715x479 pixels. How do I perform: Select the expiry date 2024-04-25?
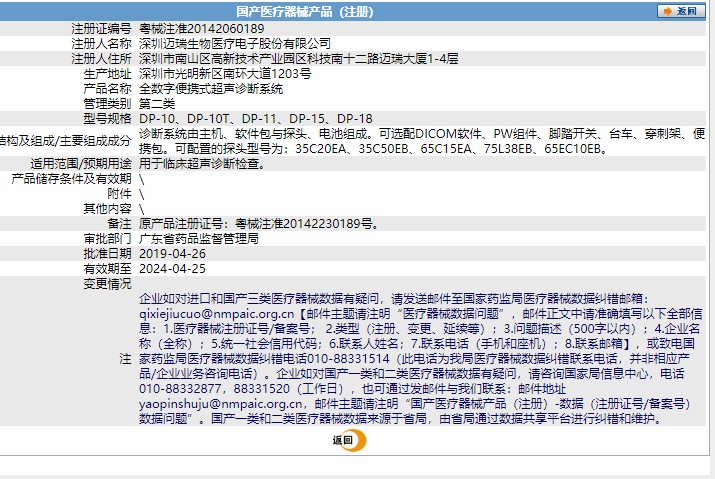coord(172,269)
